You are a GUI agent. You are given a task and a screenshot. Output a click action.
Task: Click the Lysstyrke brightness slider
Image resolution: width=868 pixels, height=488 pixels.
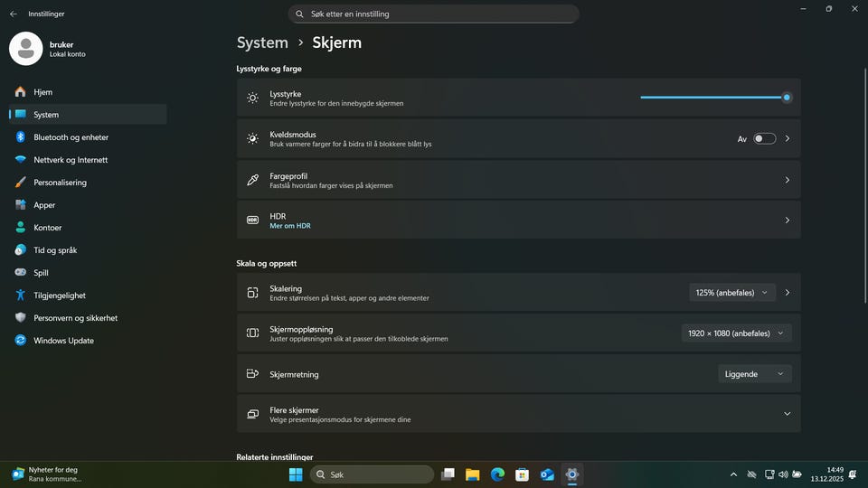(x=712, y=98)
